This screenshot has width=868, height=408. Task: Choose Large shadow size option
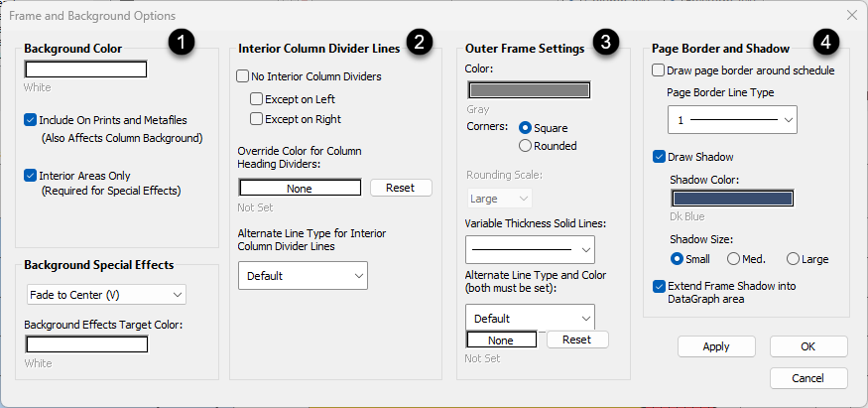click(x=793, y=259)
